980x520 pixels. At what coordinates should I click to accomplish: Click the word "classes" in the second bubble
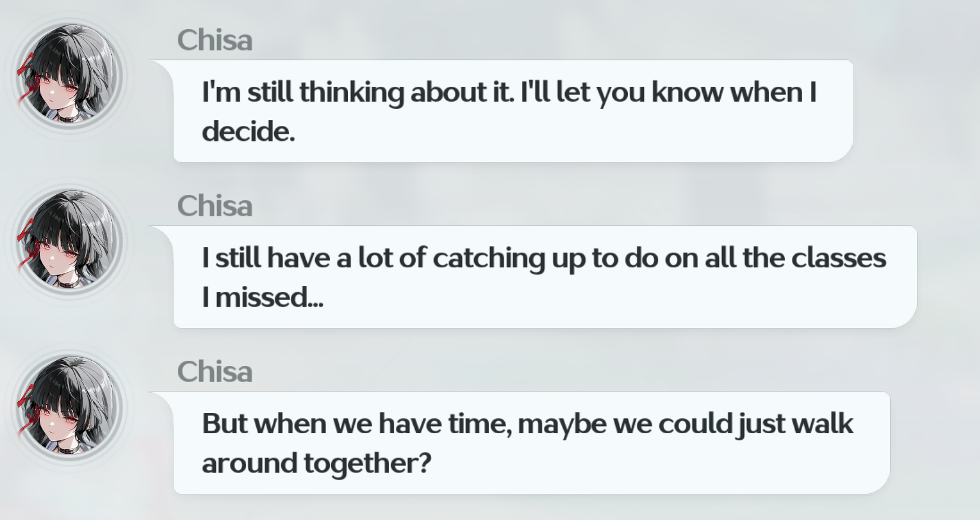click(x=844, y=258)
